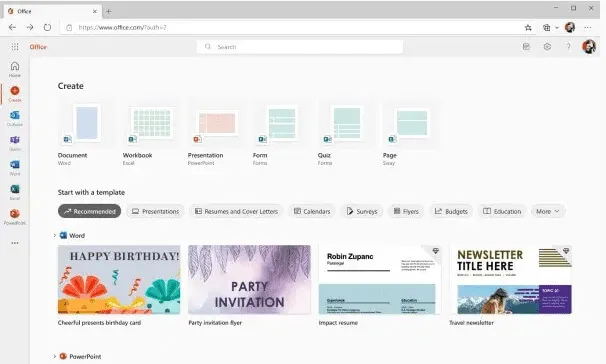This screenshot has width=606, height=364.
Task: Open the Party invitation flyer template
Action: (x=249, y=285)
